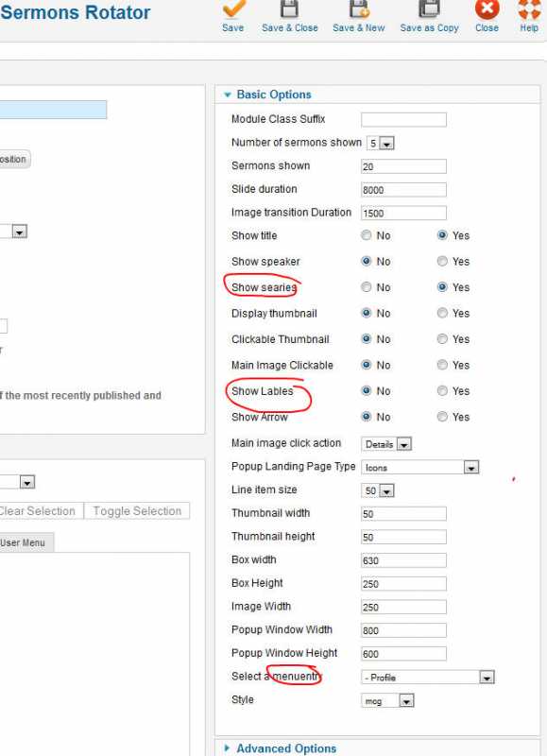The width and height of the screenshot is (547, 756).
Task: Choose Yes for Show Arrow
Action: point(442,417)
